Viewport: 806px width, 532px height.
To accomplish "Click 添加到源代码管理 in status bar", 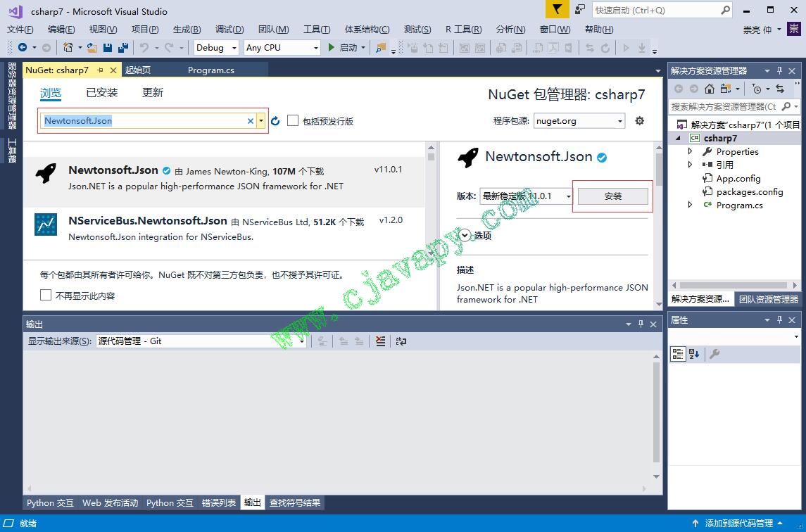I will (x=738, y=524).
